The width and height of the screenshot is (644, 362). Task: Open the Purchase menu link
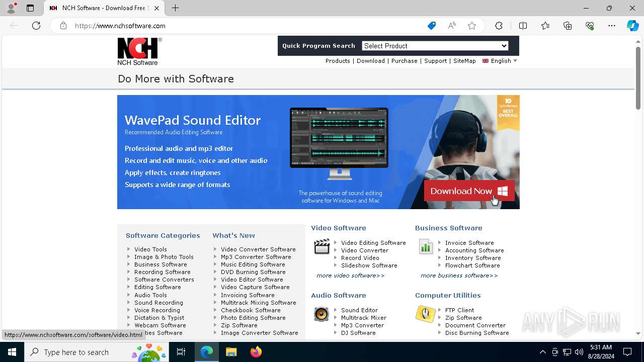[405, 61]
